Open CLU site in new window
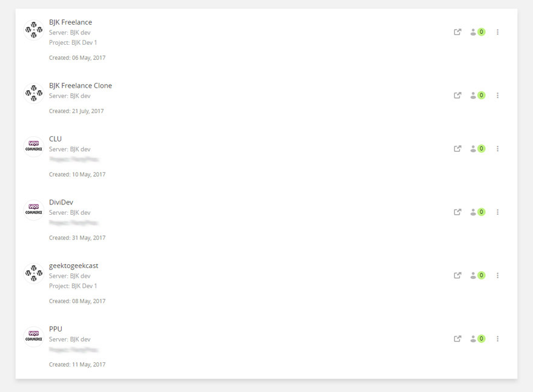The height and width of the screenshot is (392, 533). point(457,149)
